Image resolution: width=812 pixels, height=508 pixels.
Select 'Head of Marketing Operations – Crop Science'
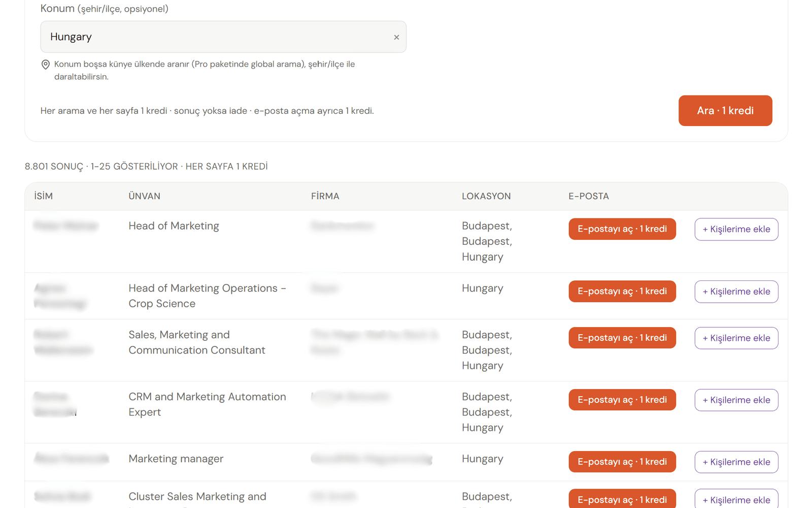207,296
